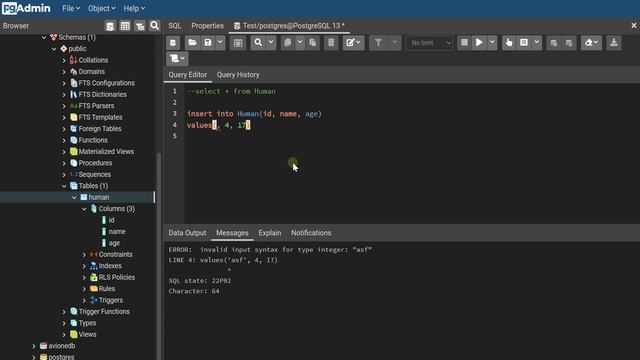Image resolution: width=640 pixels, height=360 pixels.
Task: Click the Commit transaction icon
Action: [x=553, y=43]
